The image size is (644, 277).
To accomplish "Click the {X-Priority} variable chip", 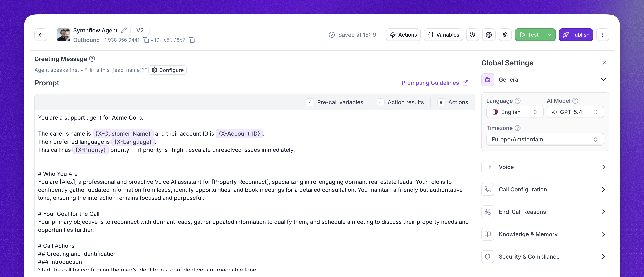I will [x=91, y=150].
